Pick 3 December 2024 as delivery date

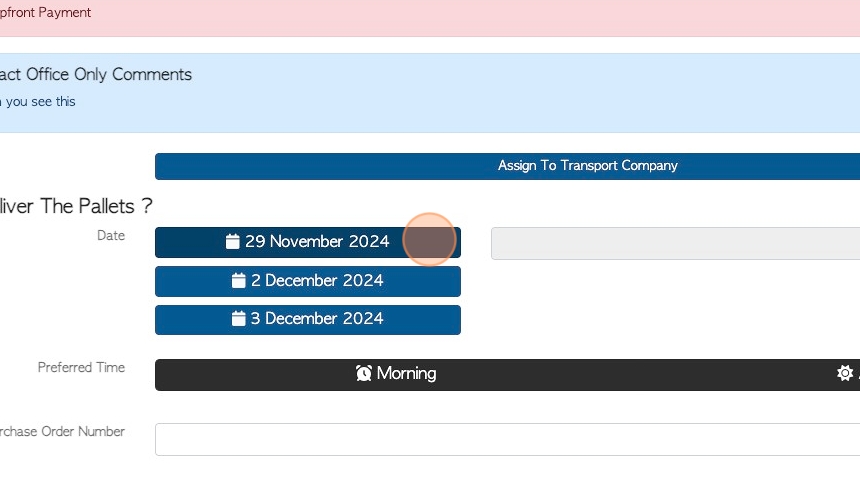(308, 320)
